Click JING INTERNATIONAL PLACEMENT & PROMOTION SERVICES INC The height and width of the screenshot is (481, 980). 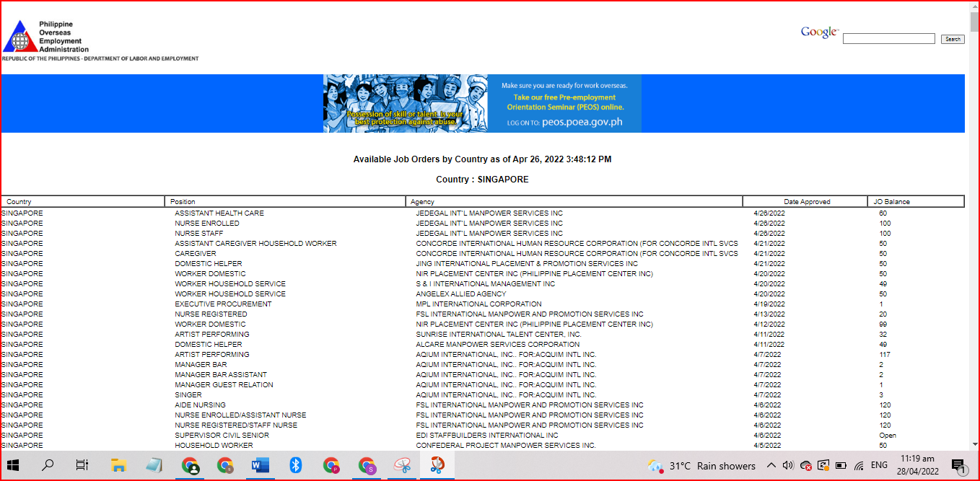click(x=527, y=264)
